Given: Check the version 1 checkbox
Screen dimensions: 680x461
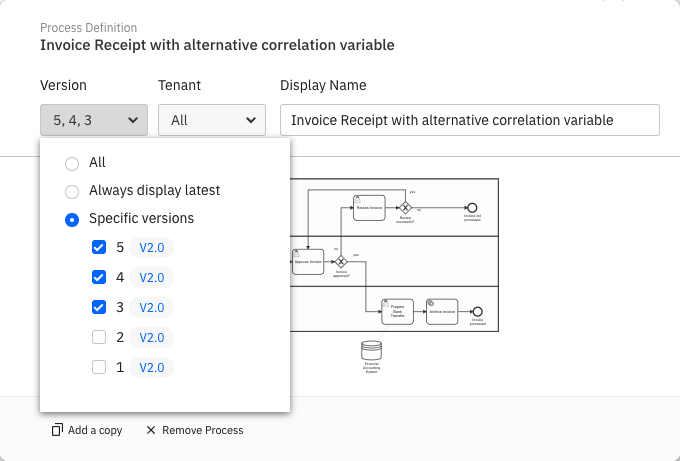Looking at the screenshot, I should (99, 368).
